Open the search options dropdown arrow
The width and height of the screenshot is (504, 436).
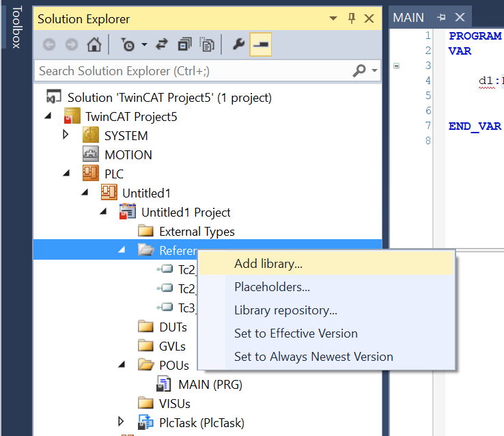374,70
